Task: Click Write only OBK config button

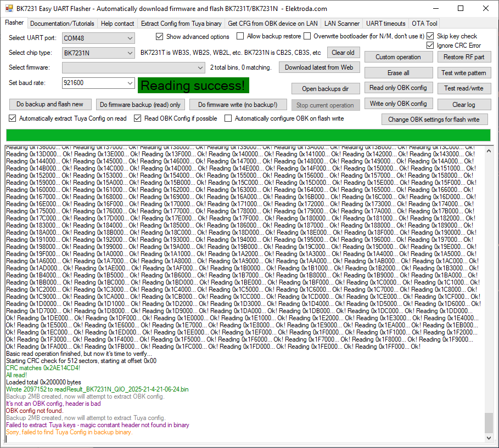Action: [x=398, y=104]
